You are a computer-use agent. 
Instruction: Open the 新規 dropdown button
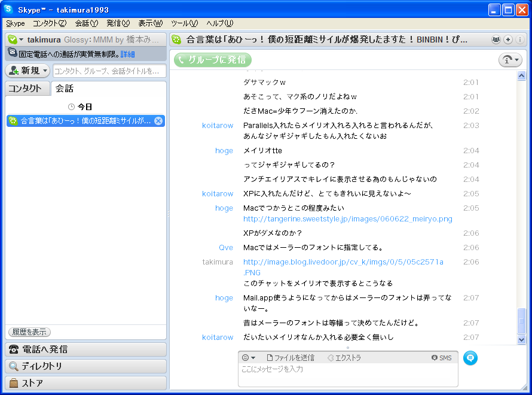27,71
